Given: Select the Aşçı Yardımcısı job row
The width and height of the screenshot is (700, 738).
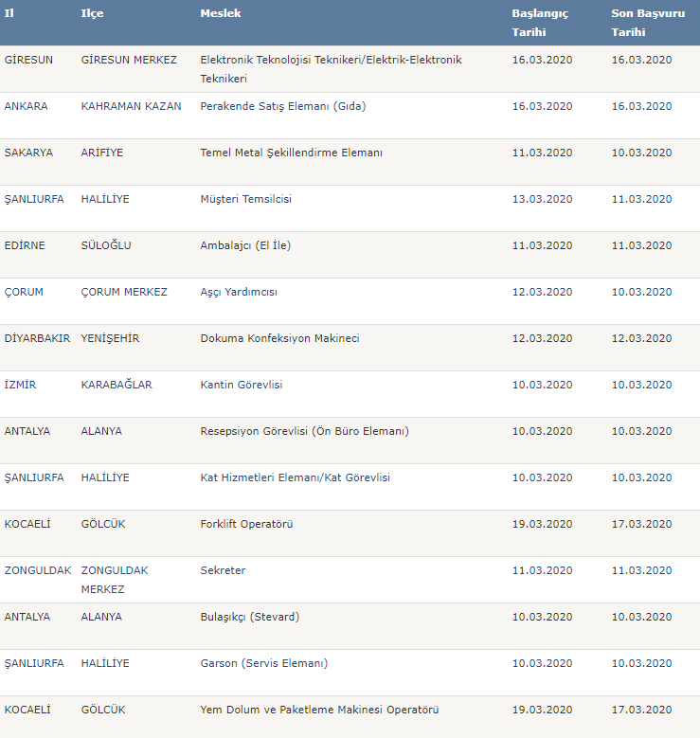Looking at the screenshot, I should (239, 292).
